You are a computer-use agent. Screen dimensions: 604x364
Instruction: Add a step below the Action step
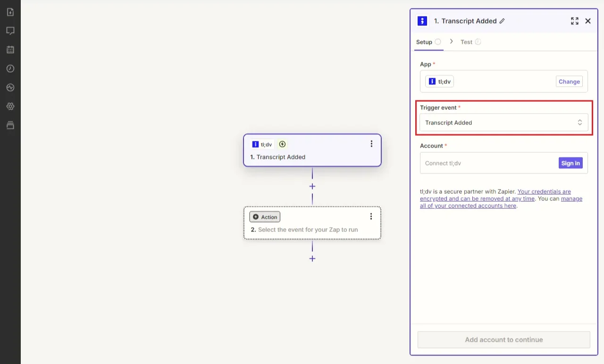pos(312,258)
